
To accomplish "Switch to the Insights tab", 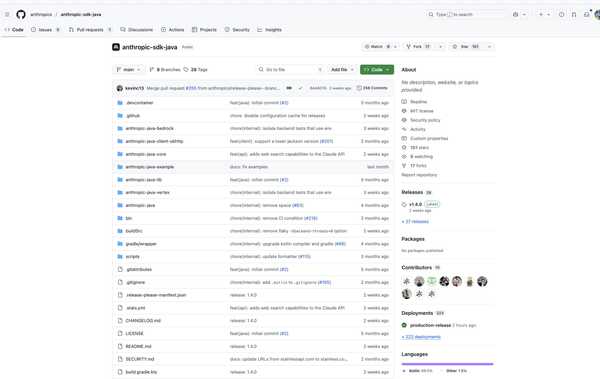I will pos(269,29).
